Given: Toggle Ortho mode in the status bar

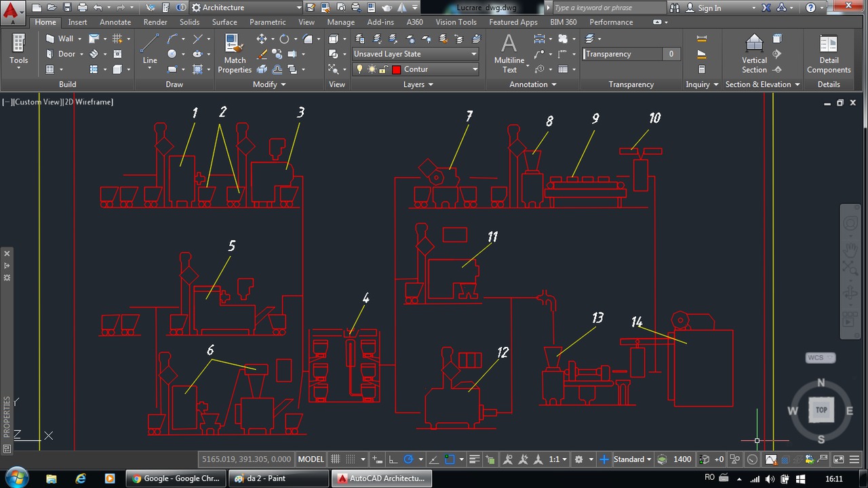Looking at the screenshot, I should click(392, 459).
